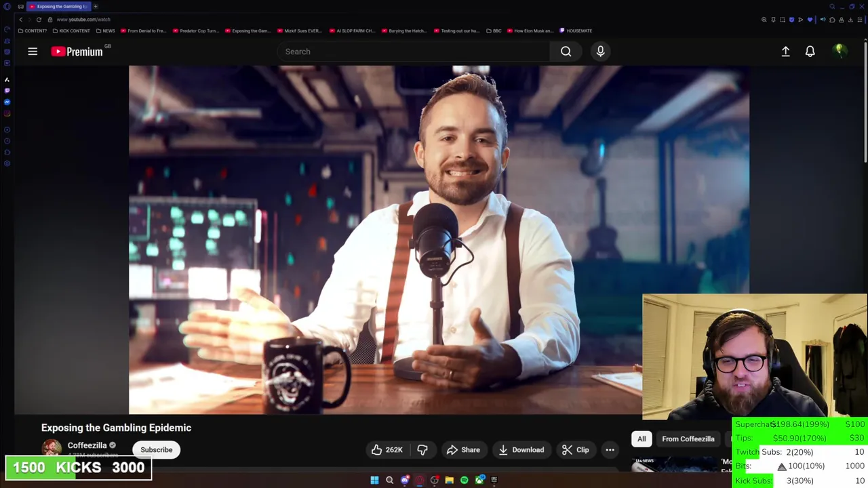Open Predator Cop Turn... bookmark
This screenshot has height=488, width=868.
coord(196,30)
